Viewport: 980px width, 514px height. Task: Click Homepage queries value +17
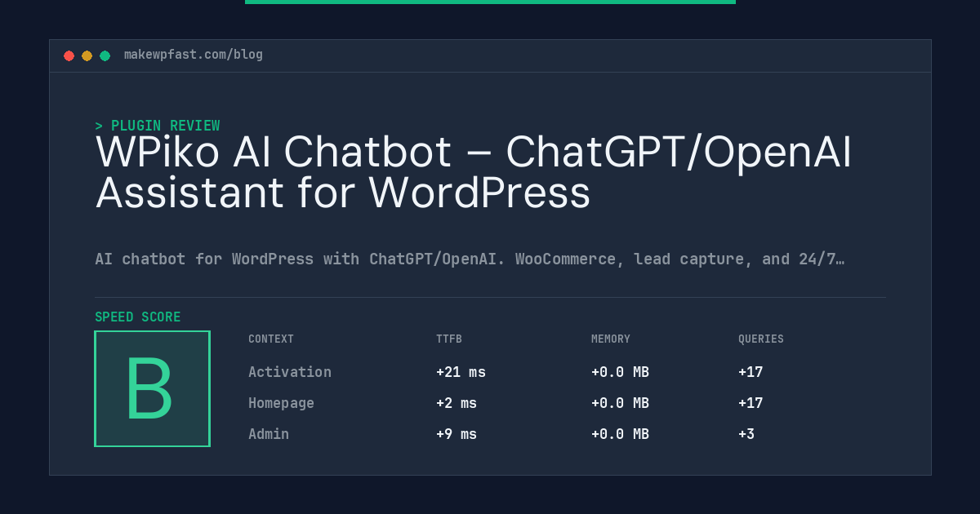coord(751,403)
